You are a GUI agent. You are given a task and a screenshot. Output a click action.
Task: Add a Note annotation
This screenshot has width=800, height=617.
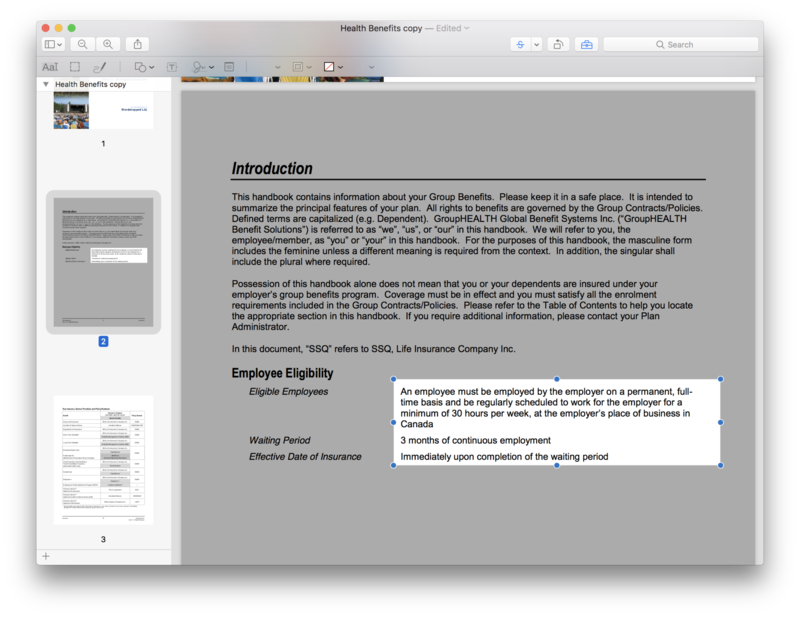point(229,67)
